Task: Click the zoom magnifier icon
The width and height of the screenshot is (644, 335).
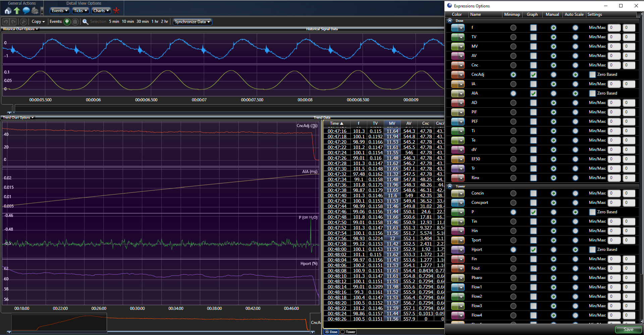Action: coord(86,22)
